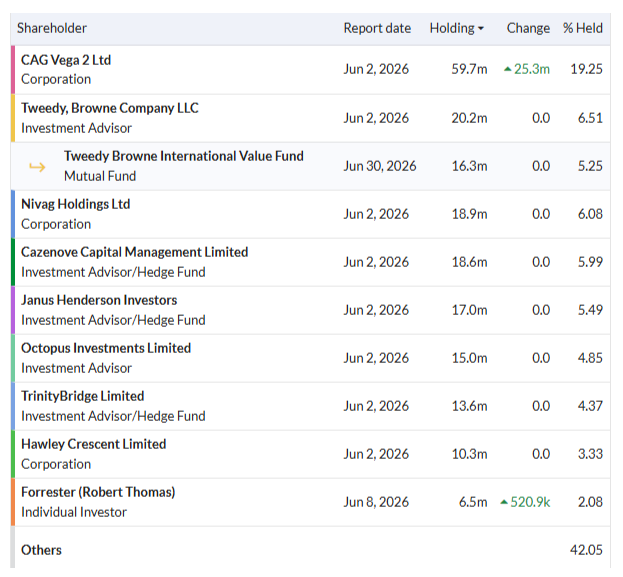Click green up arrow next to 25.3m
623x577 pixels.
(x=507, y=69)
